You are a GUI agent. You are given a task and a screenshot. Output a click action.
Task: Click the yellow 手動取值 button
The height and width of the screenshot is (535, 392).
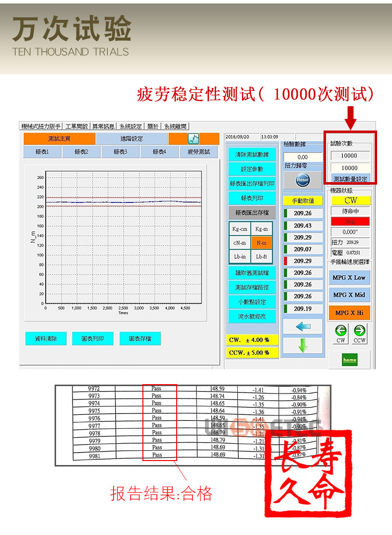pos(303,201)
